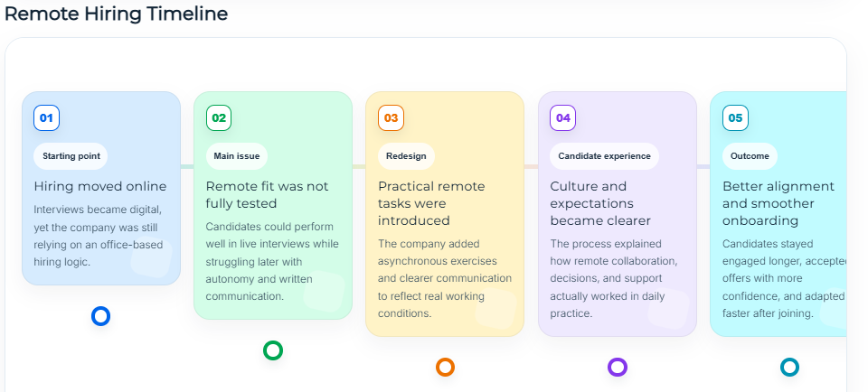Viewport: 868px width, 392px height.
Task: Select the purple timeline circle marker
Action: click(x=618, y=367)
